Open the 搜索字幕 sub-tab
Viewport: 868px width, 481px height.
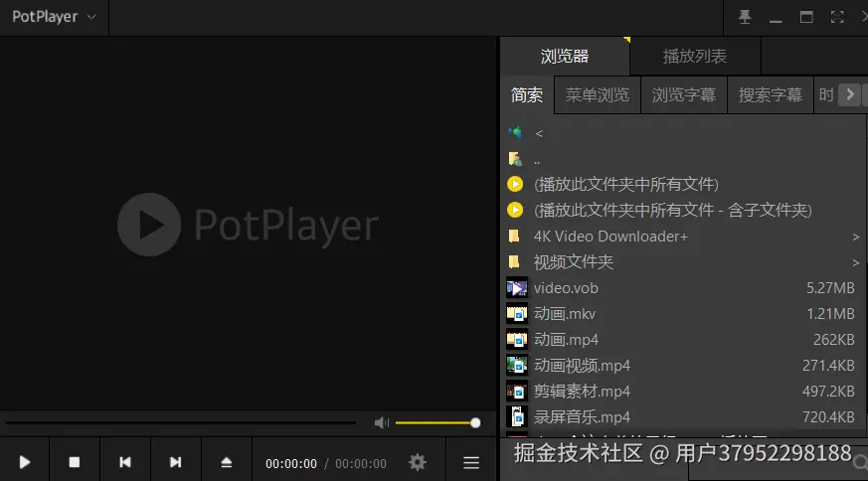point(770,95)
